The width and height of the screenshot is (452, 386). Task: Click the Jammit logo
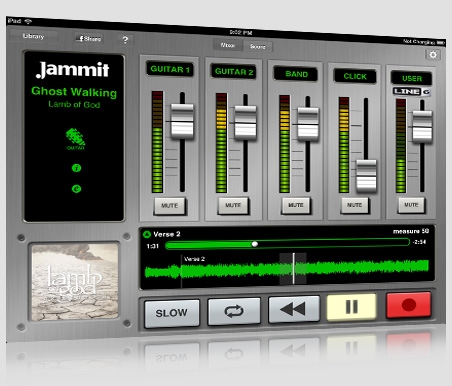pyautogui.click(x=72, y=70)
